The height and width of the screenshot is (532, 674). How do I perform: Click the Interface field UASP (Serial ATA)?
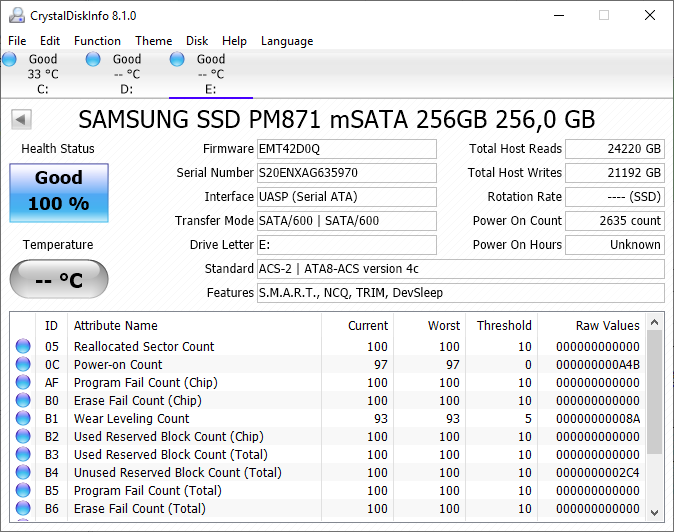pyautogui.click(x=346, y=197)
